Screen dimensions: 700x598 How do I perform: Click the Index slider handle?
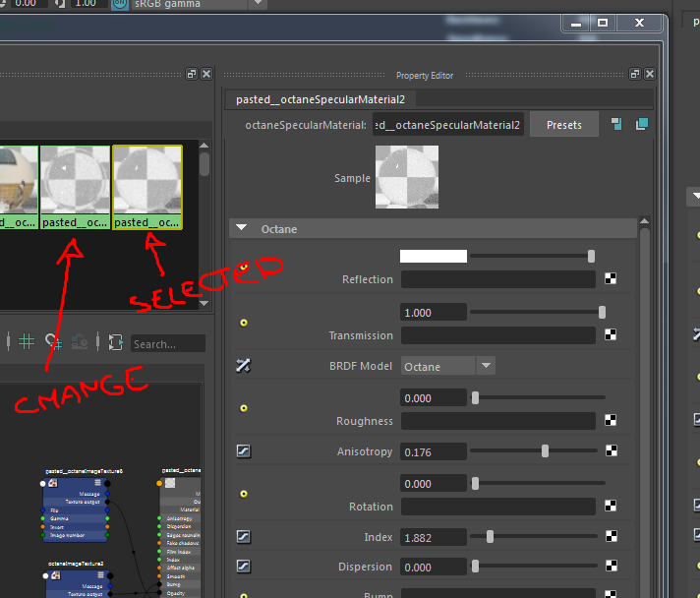(490, 536)
